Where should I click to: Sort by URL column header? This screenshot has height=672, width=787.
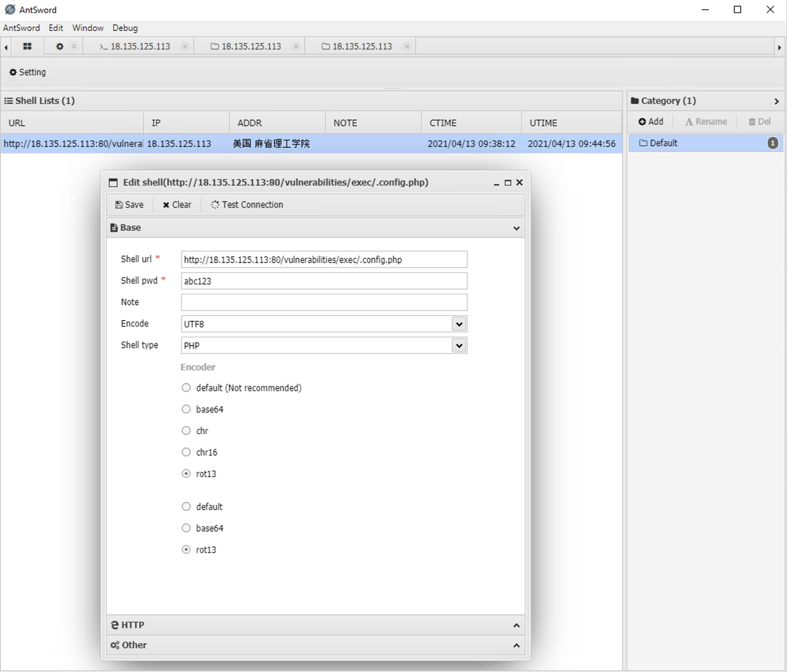(72, 123)
